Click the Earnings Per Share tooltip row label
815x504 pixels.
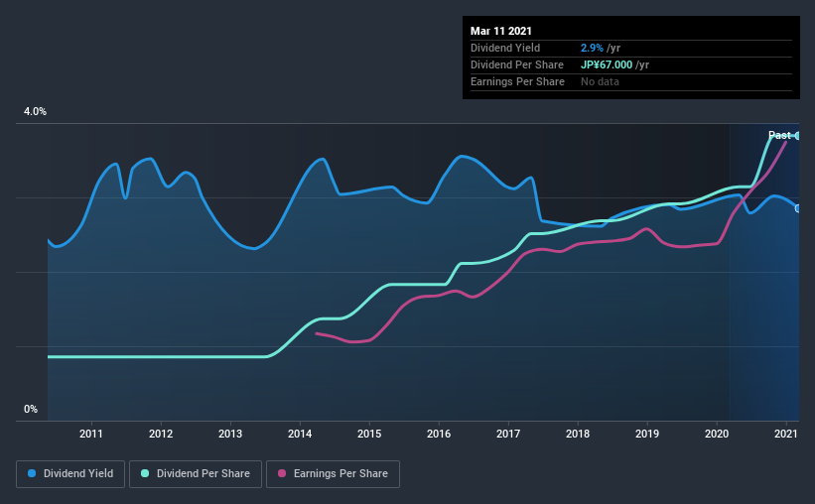point(518,81)
